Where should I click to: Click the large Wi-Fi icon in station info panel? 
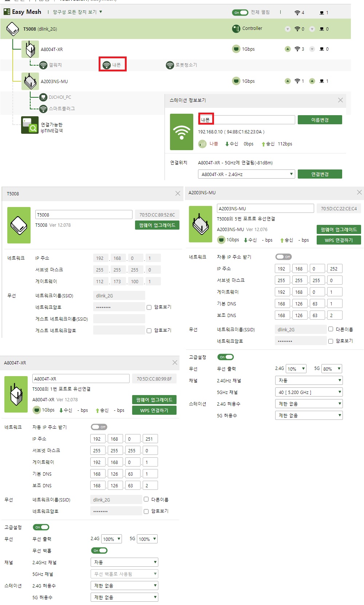click(x=182, y=132)
